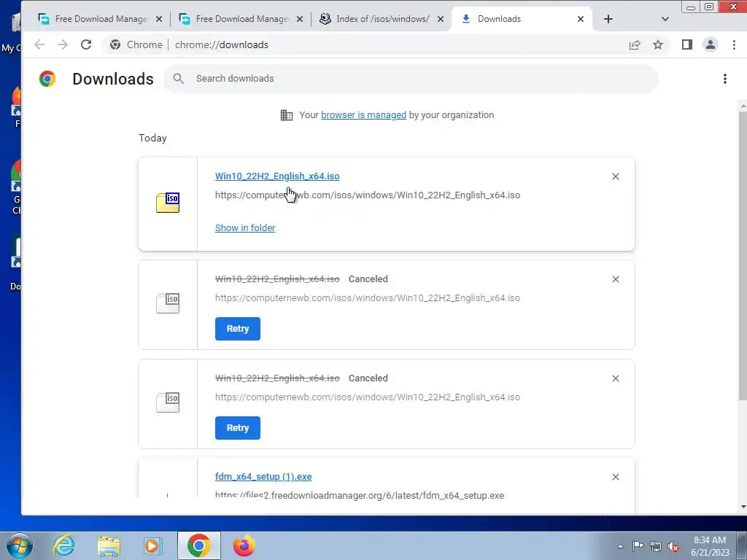Open Chrome profile avatar
747x560 pixels.
point(711,44)
